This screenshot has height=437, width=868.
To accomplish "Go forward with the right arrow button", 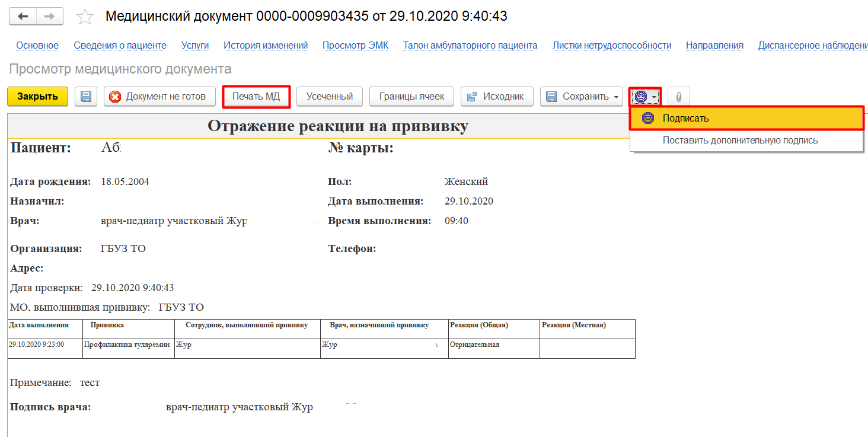I will pyautogui.click(x=50, y=16).
